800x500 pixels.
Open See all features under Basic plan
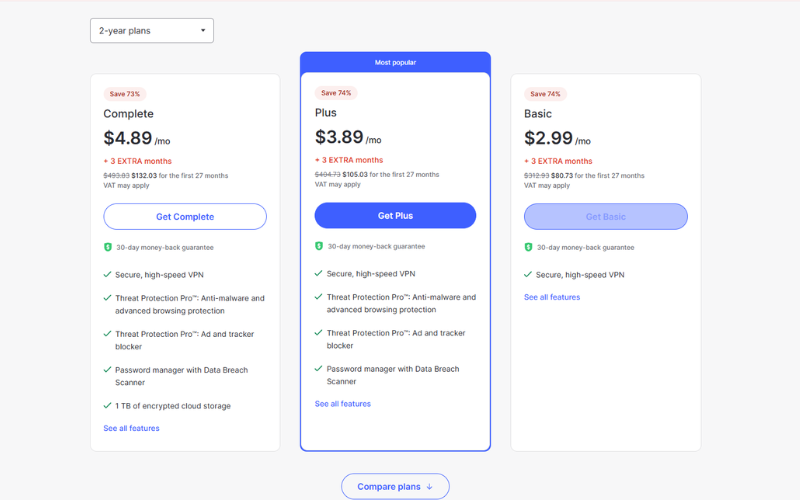tap(552, 297)
